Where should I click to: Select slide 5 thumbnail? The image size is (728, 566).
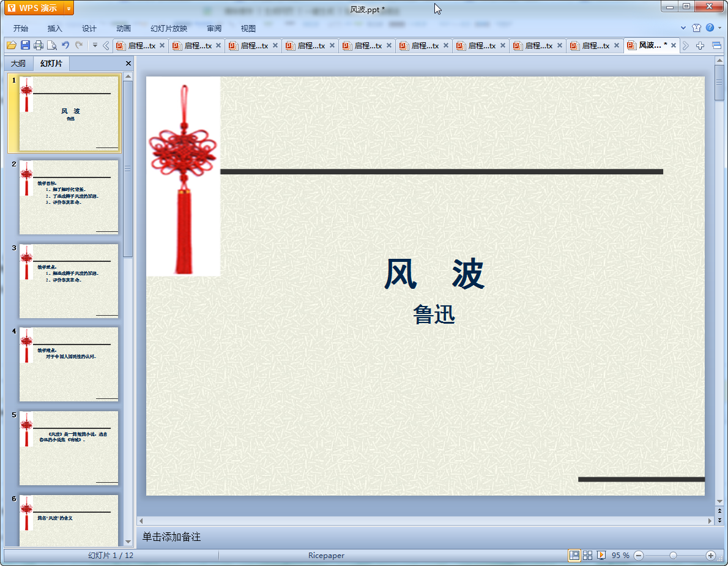[x=69, y=448]
